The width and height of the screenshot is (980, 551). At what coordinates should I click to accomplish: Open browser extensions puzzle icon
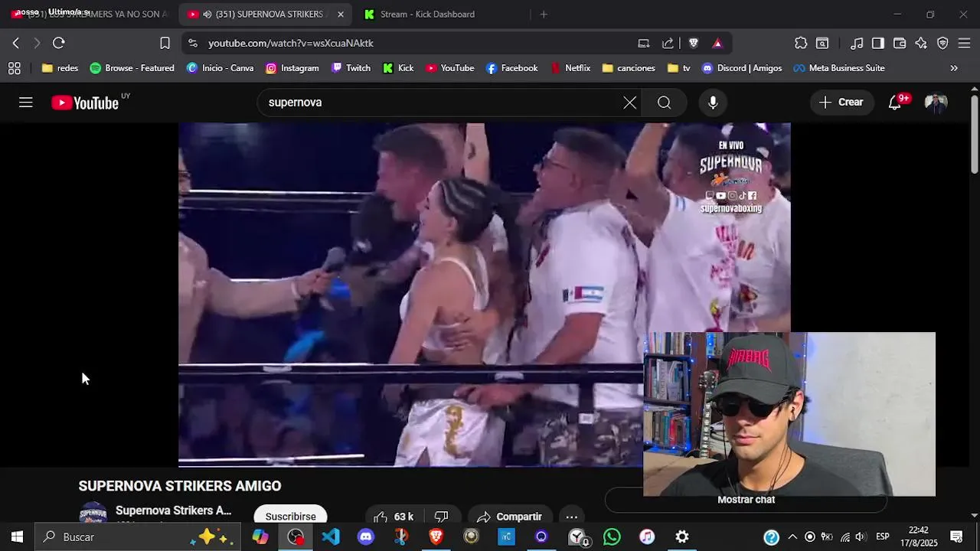click(x=801, y=43)
